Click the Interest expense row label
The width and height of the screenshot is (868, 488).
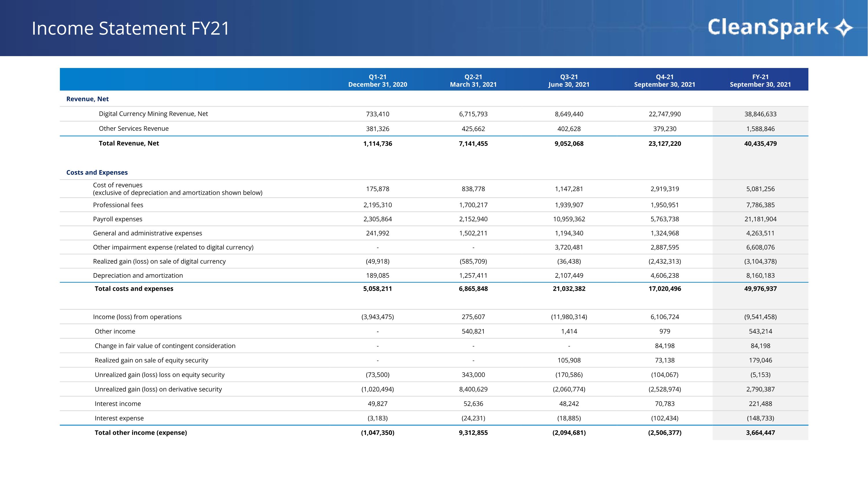(119, 418)
